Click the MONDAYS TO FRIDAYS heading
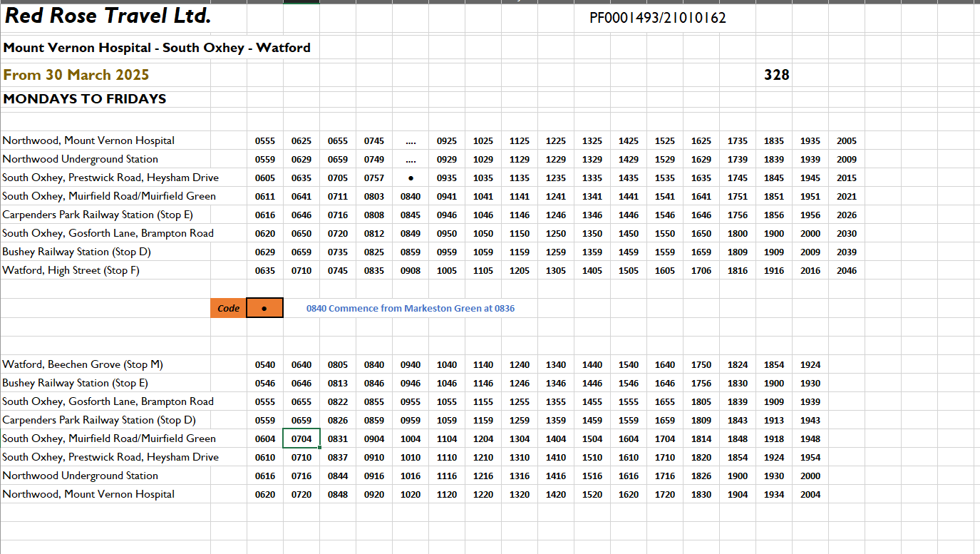This screenshot has height=554, width=980. [85, 99]
